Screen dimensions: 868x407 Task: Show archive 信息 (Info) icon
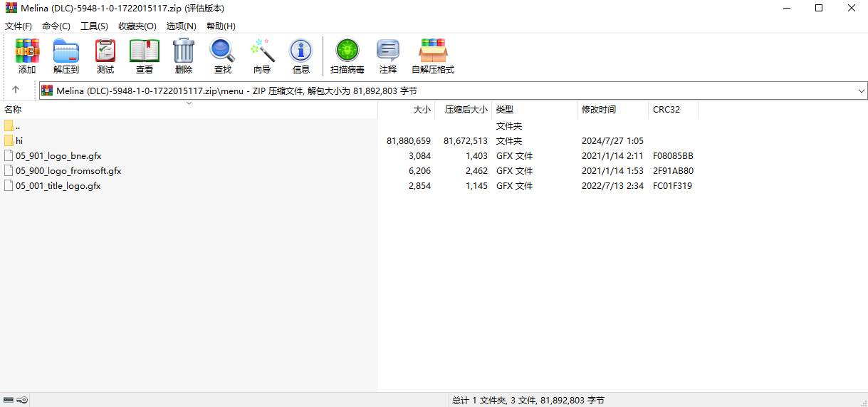pos(301,56)
